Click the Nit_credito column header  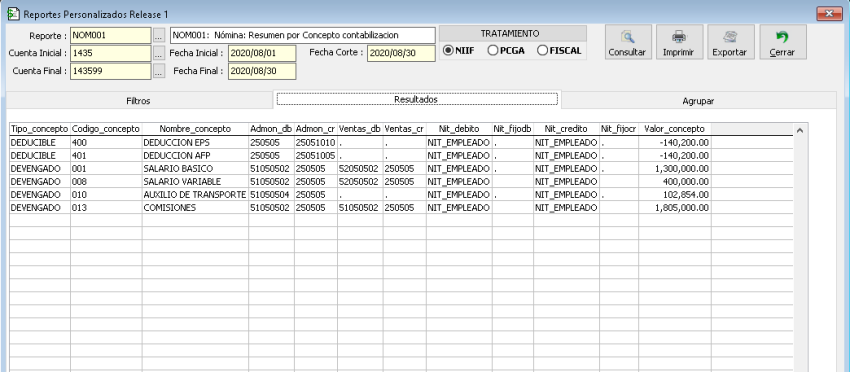[x=566, y=129]
